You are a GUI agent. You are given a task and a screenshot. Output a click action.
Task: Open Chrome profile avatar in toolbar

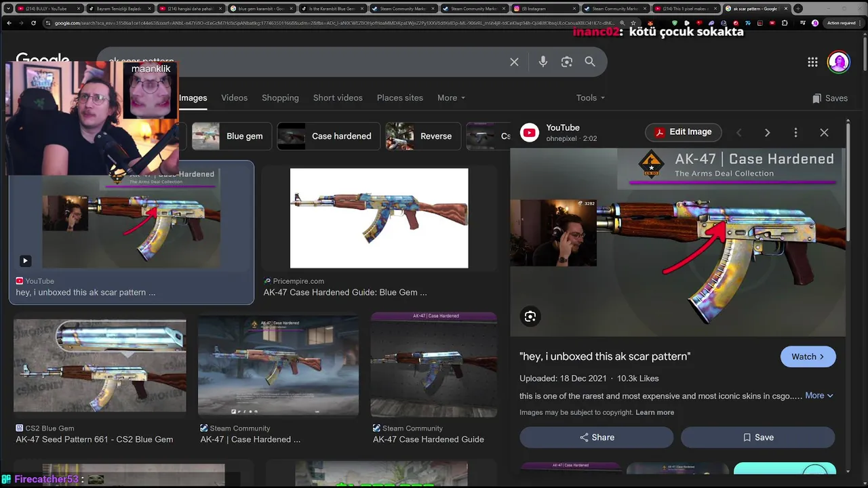coord(815,23)
